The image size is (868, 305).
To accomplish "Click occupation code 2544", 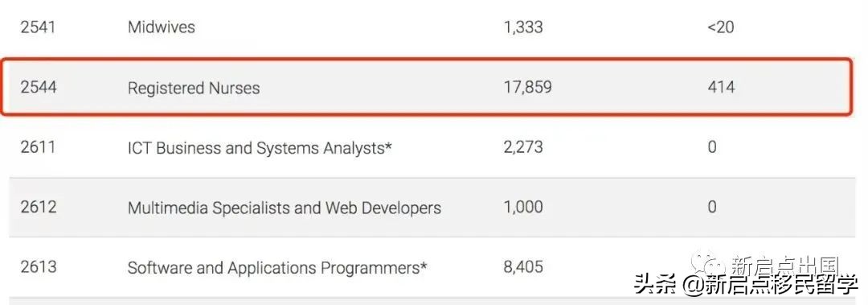I will (x=39, y=88).
